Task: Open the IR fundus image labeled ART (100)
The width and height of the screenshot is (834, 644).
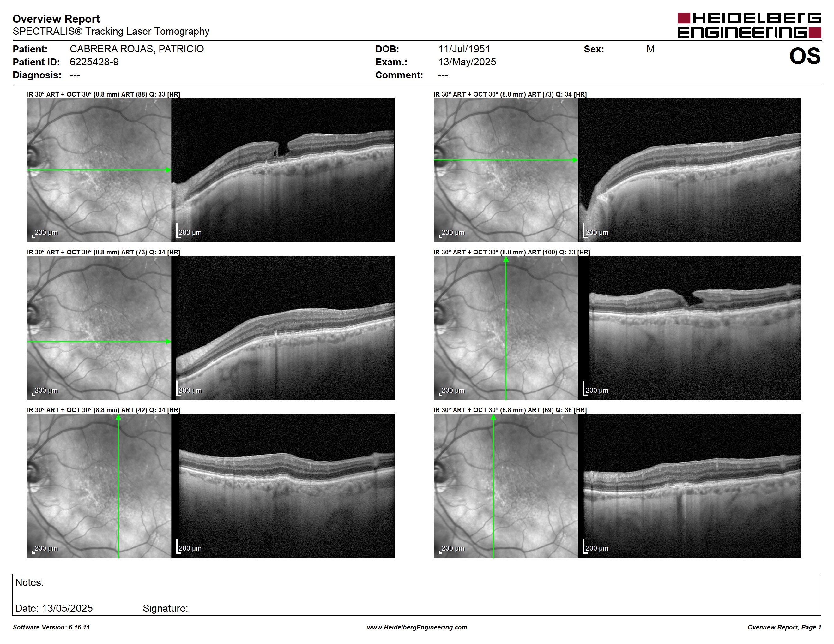Action: click(505, 328)
